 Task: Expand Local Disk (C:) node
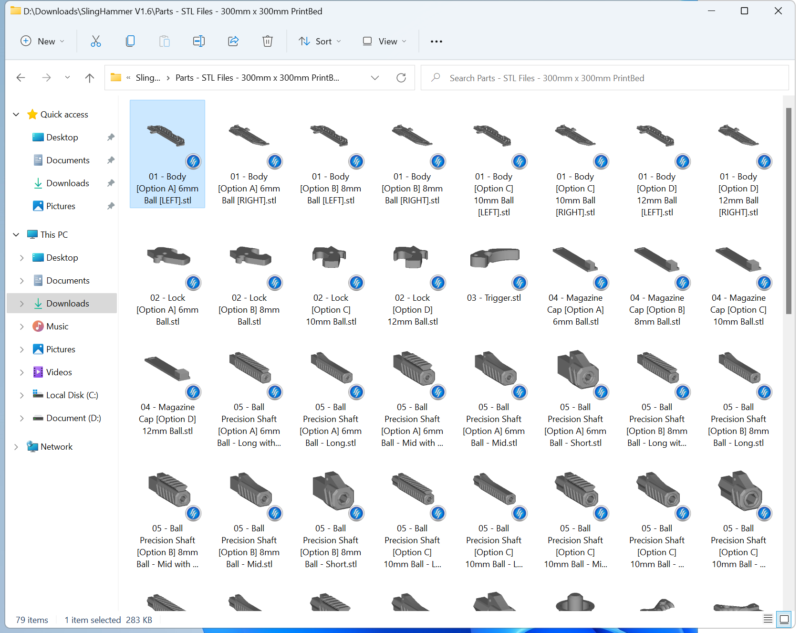(21, 395)
